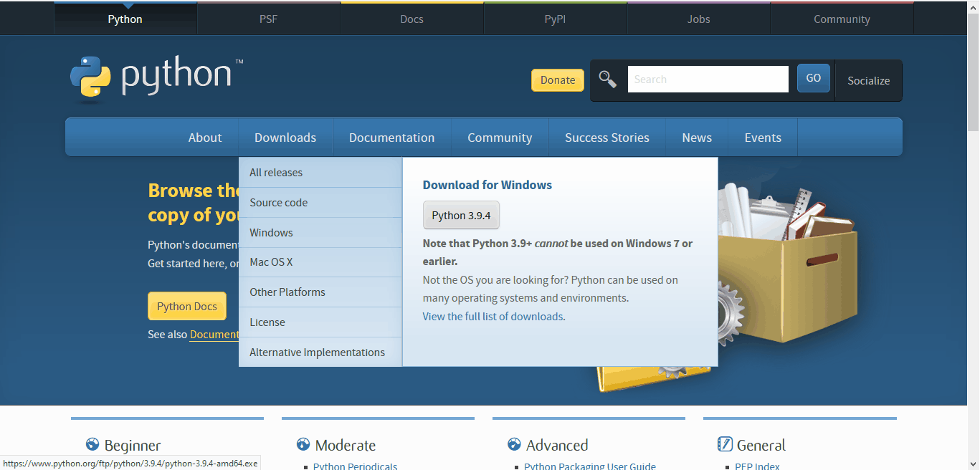Click the Moderate section heading
The height and width of the screenshot is (470, 980).
[x=346, y=445]
